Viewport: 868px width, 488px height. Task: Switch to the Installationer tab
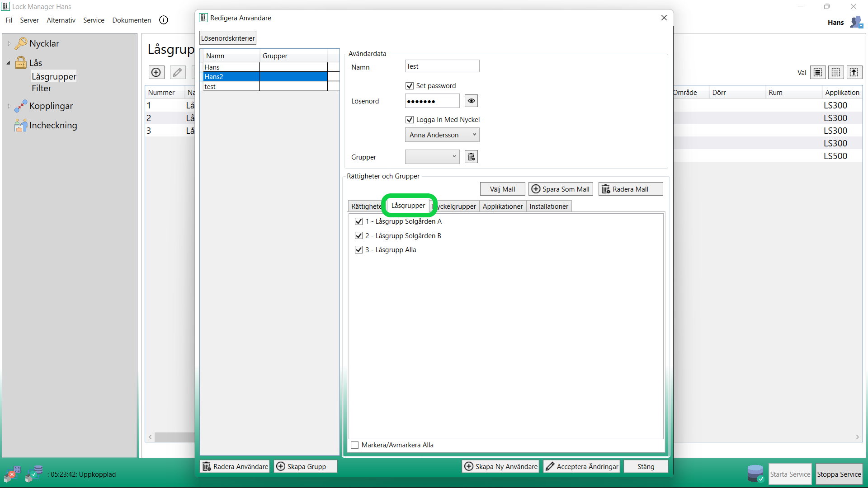[x=549, y=206]
